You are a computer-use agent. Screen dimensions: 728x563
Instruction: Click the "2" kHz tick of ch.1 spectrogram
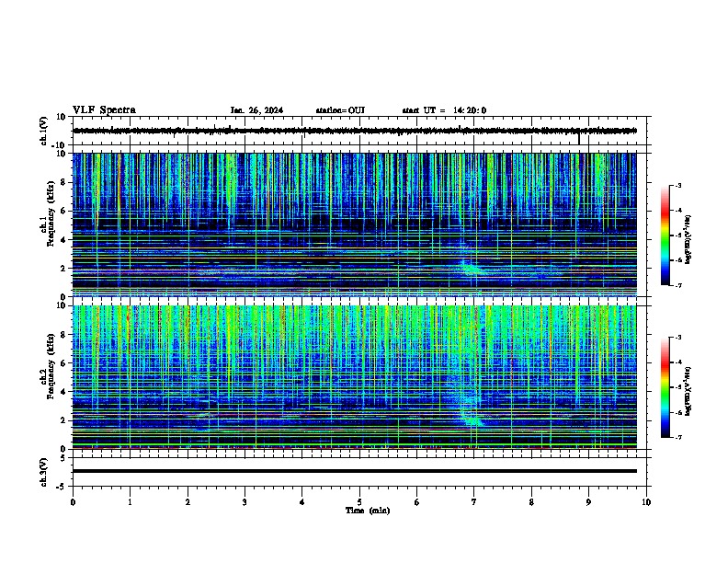pyautogui.click(x=63, y=269)
